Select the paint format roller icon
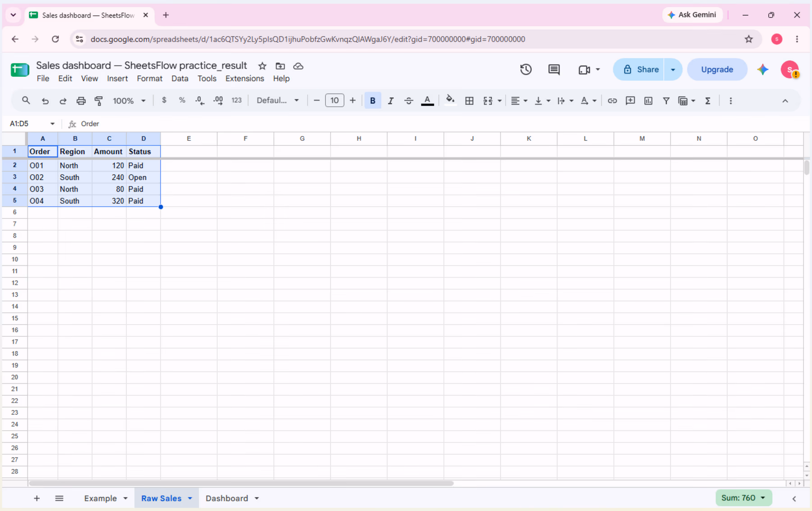Viewport: 812px width, 511px height. click(x=99, y=101)
